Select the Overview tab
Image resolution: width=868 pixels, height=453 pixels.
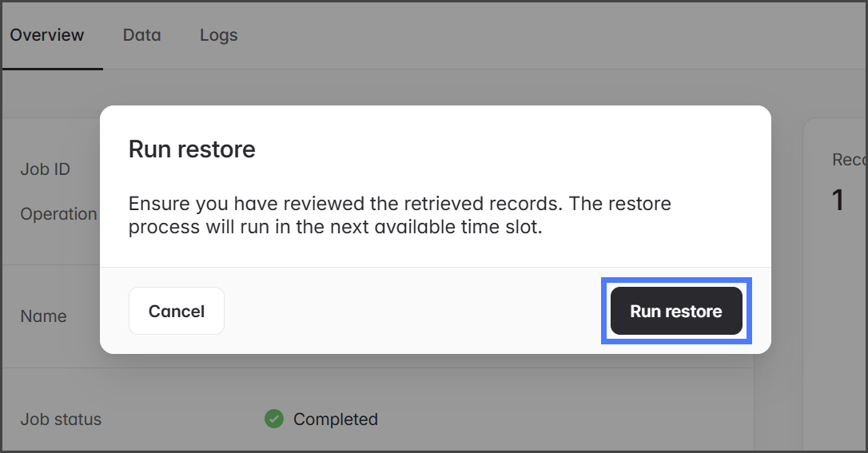coord(47,35)
